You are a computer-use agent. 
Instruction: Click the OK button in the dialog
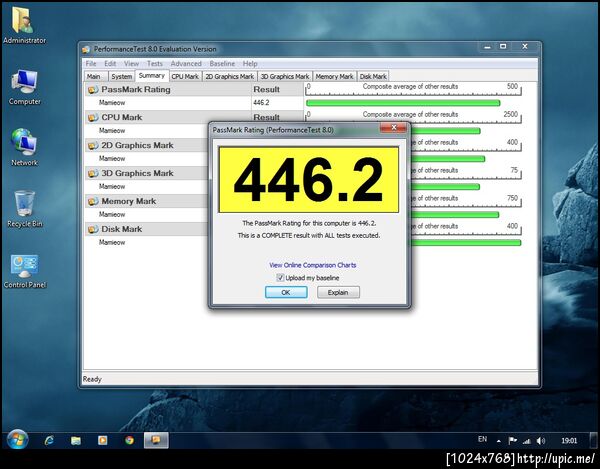point(286,292)
